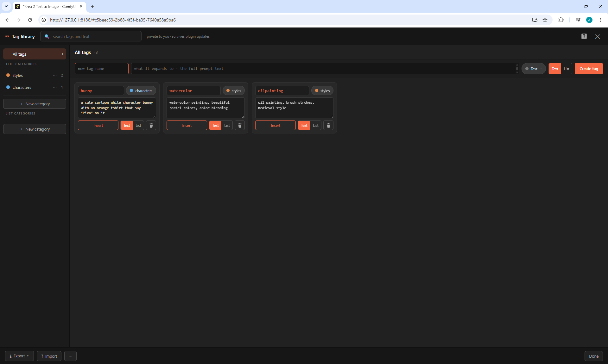This screenshot has width=608, height=364.
Task: Open watercolor tag's styles category dropdown
Action: point(234,91)
